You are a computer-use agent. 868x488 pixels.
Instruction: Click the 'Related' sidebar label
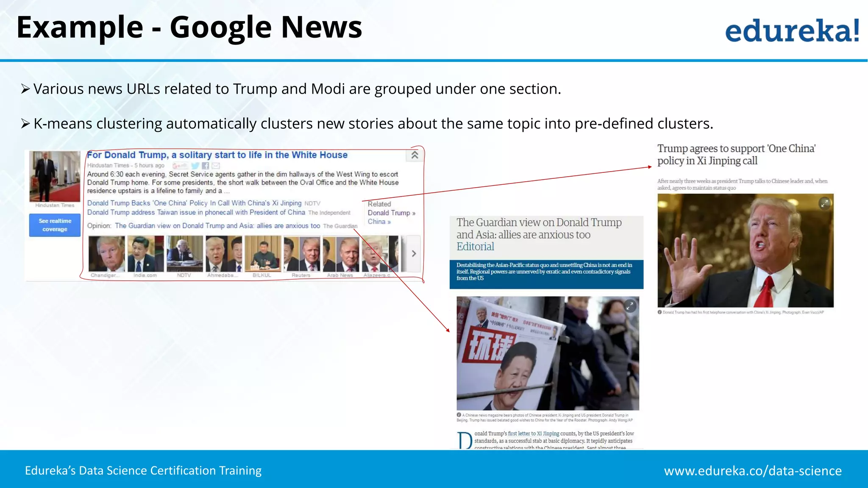click(x=379, y=204)
